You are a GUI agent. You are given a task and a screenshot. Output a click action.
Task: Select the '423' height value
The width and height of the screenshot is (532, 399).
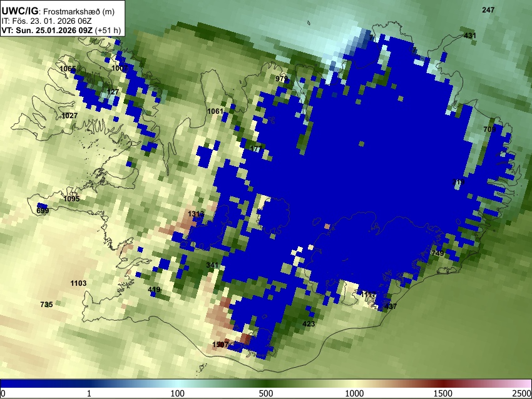(309, 324)
